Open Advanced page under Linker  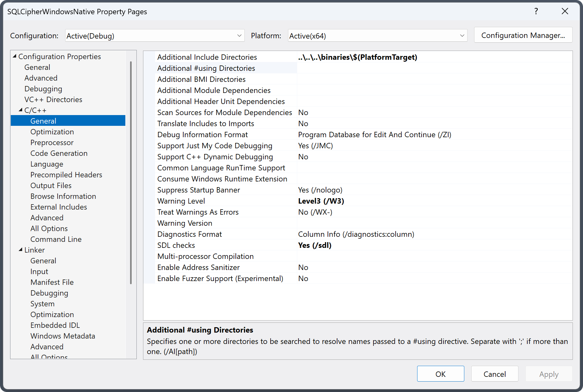(47, 347)
